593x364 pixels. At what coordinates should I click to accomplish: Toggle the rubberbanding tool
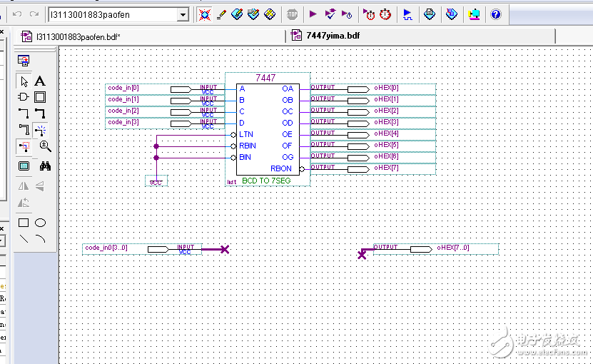click(41, 130)
